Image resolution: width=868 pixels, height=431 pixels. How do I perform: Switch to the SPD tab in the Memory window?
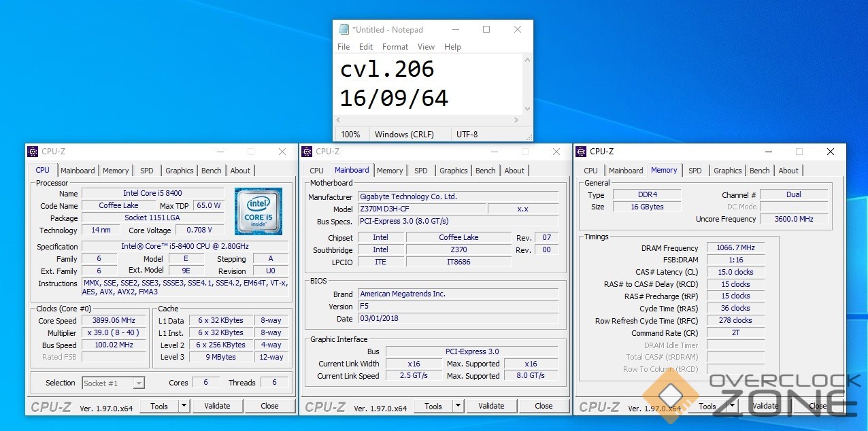[695, 171]
